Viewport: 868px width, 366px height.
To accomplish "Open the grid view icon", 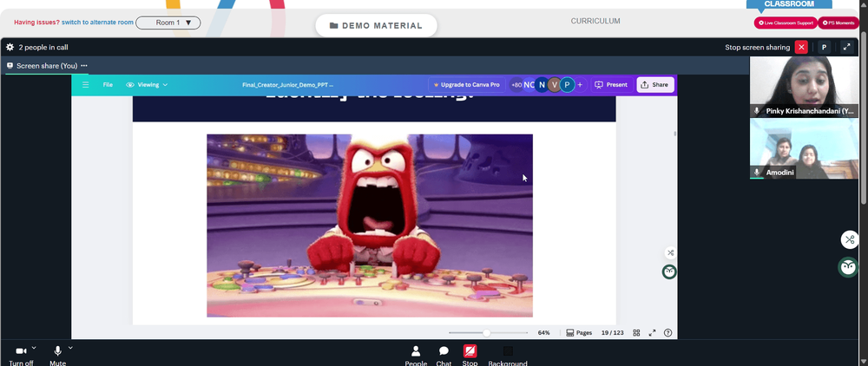I will click(636, 333).
